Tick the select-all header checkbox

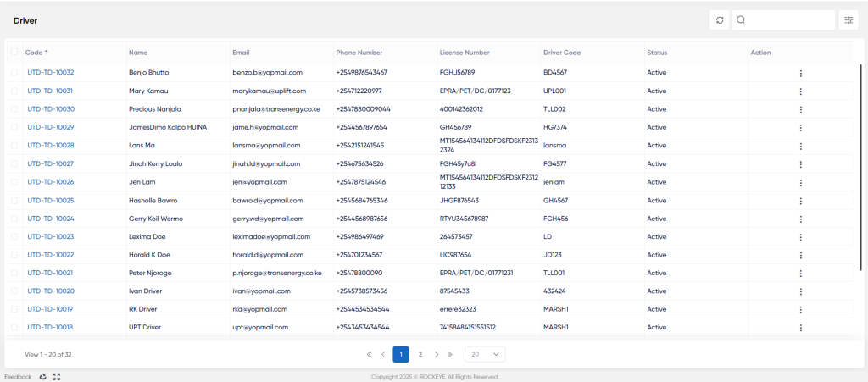pyautogui.click(x=14, y=52)
